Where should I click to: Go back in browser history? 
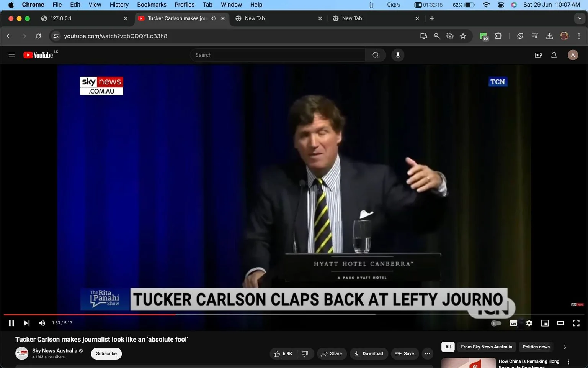click(x=9, y=36)
